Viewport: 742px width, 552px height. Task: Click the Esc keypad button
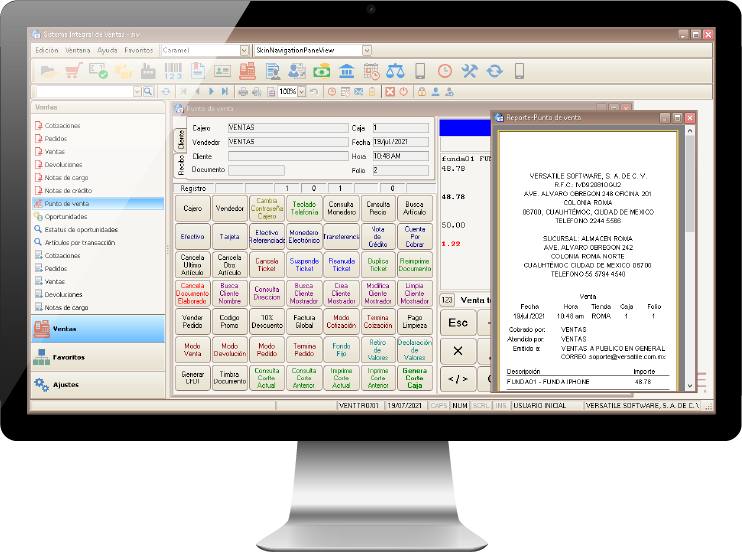[x=458, y=323]
